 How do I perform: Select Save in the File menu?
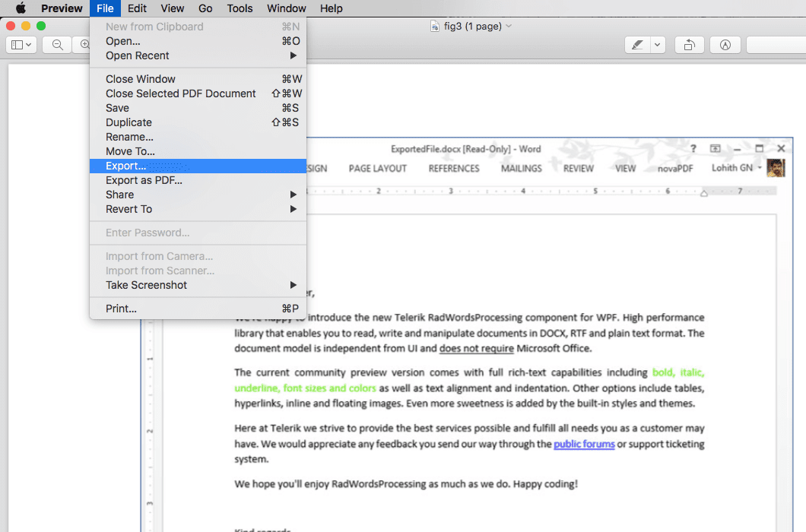point(198,108)
